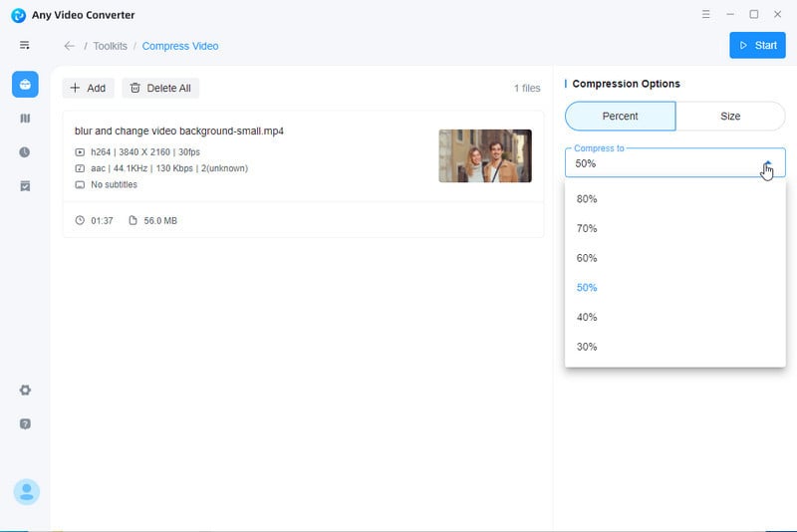Click the Compress to 50% field

(675, 163)
